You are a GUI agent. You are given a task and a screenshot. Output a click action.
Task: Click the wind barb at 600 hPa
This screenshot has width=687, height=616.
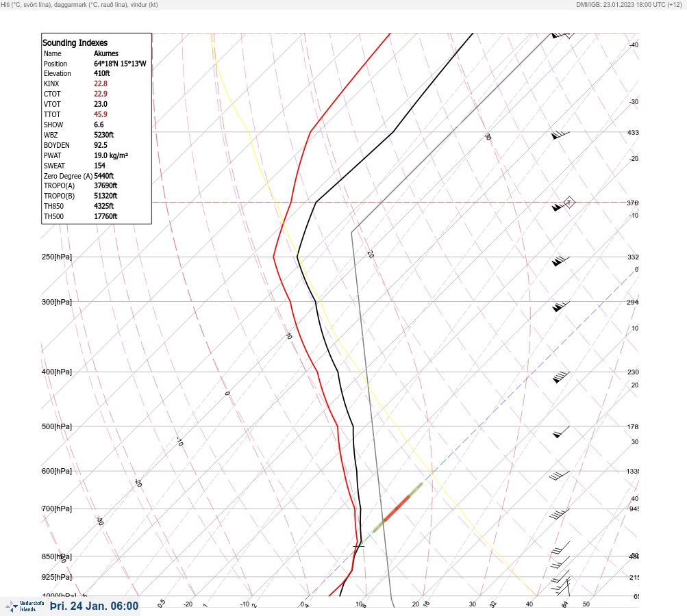pyautogui.click(x=560, y=476)
